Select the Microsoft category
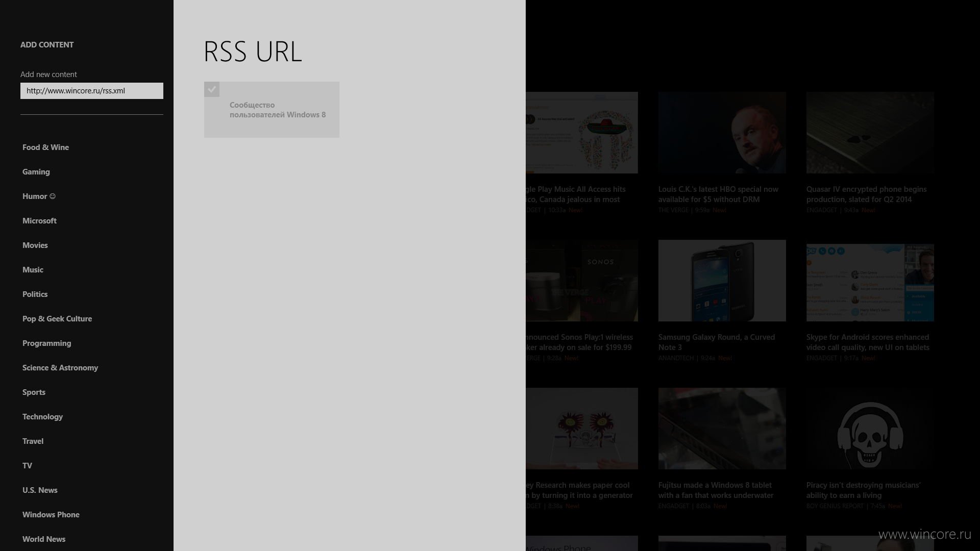The image size is (980, 551). (x=39, y=221)
